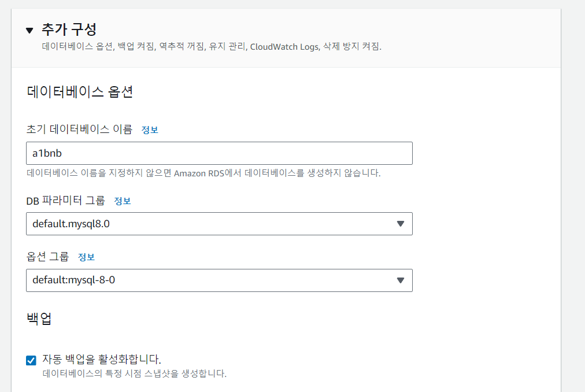Click the Amazon RDS helper text below name field
Viewport: 585px width, 392px height.
pos(203,173)
